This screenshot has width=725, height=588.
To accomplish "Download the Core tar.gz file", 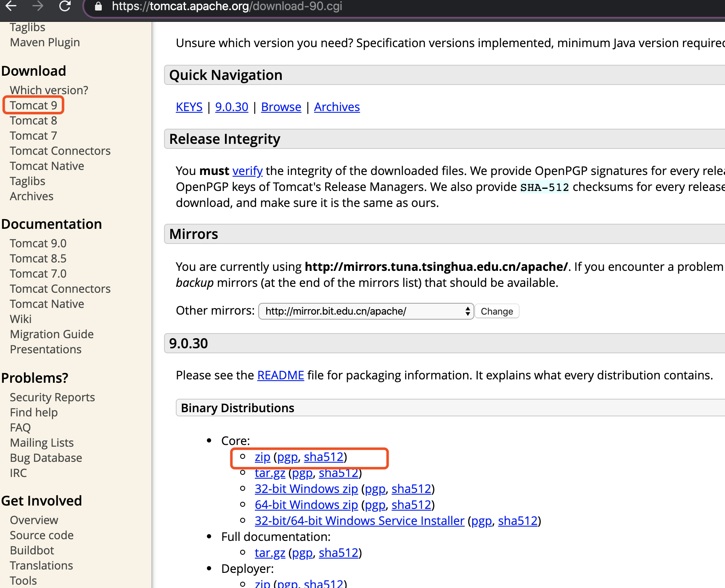I will (270, 473).
